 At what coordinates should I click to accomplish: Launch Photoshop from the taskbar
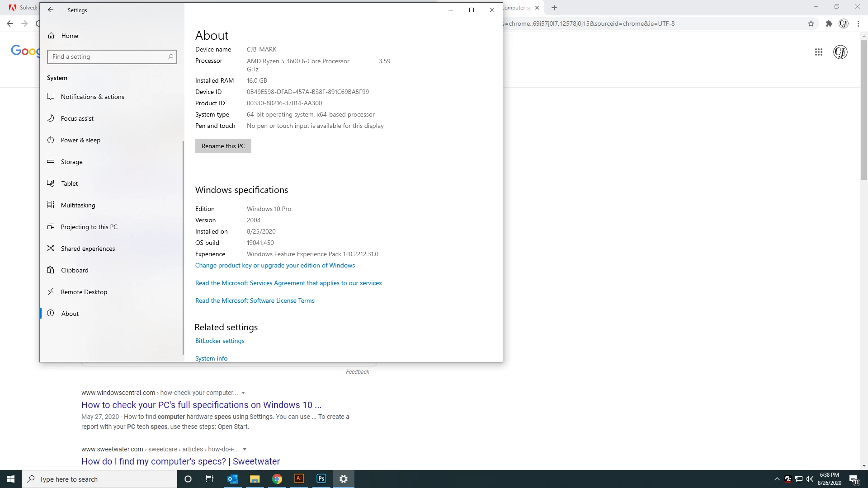pyautogui.click(x=321, y=479)
